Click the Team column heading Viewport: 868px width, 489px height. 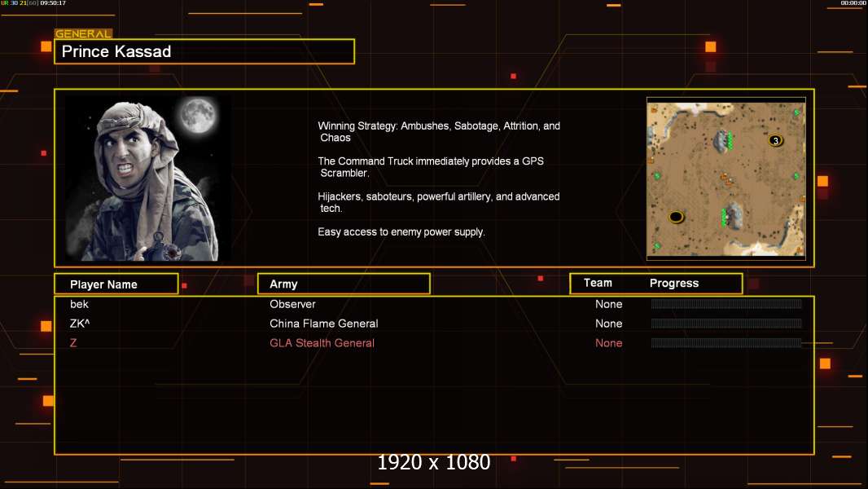click(x=598, y=283)
